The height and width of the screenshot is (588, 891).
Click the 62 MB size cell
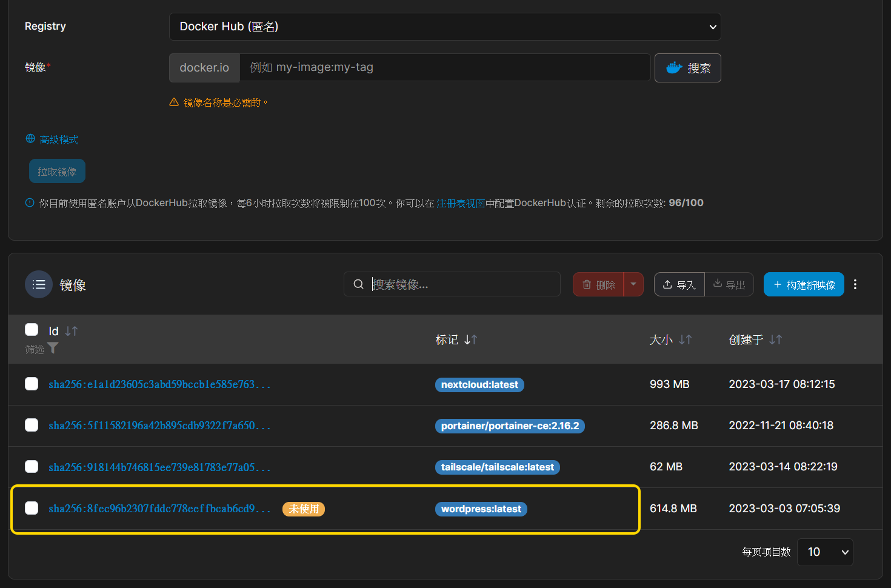[666, 467]
